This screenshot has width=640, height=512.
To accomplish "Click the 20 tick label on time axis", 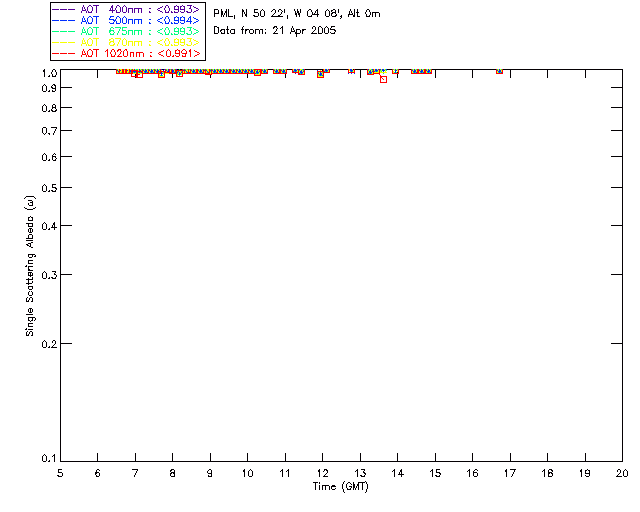I will pyautogui.click(x=622, y=474).
